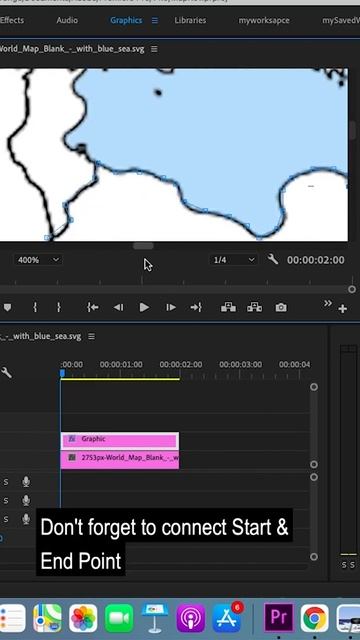Select the Graphic clip in timeline

pyautogui.click(x=120, y=440)
